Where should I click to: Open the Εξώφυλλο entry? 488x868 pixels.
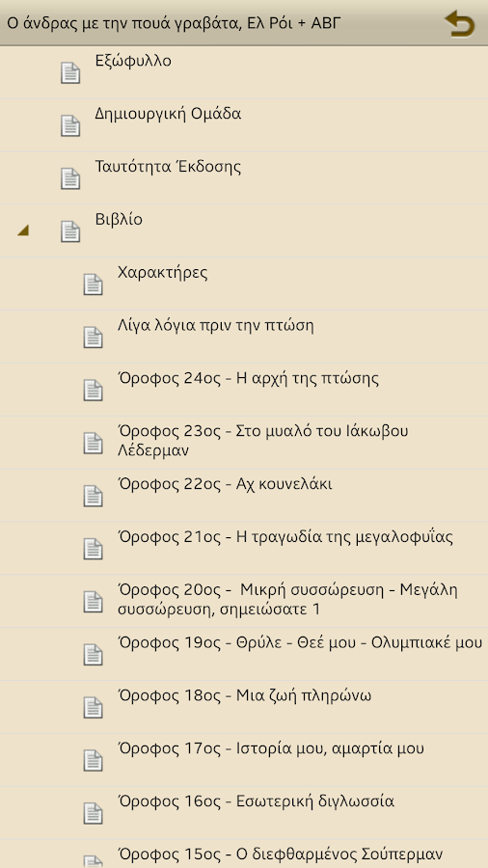(x=244, y=72)
